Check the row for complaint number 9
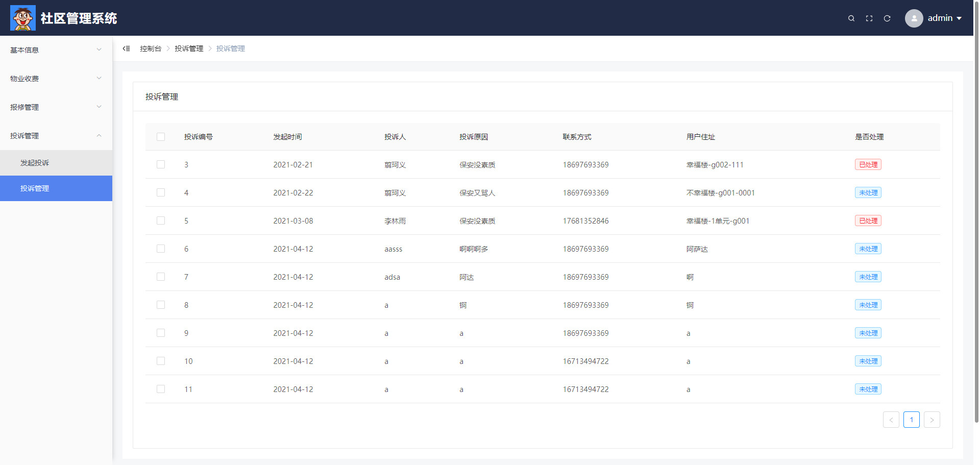980x465 pixels. pyautogui.click(x=161, y=333)
